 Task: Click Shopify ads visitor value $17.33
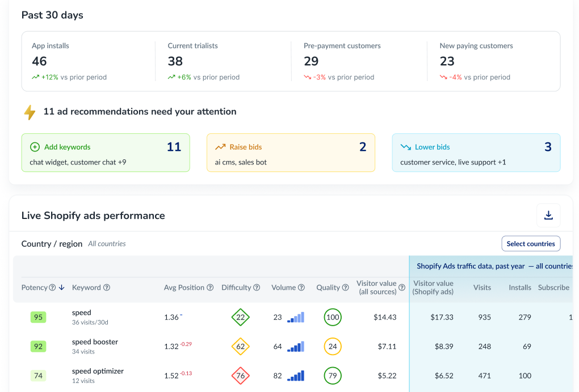pyautogui.click(x=442, y=317)
